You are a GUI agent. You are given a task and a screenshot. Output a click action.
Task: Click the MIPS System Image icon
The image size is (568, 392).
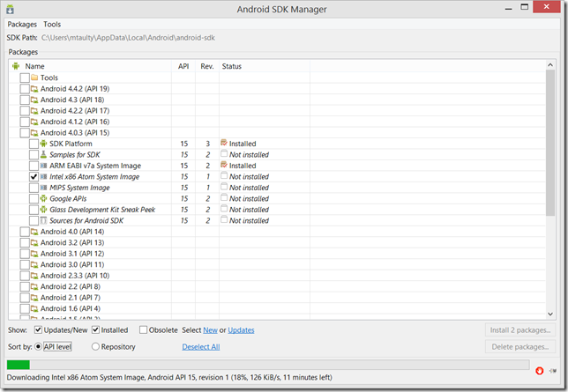pyautogui.click(x=43, y=188)
